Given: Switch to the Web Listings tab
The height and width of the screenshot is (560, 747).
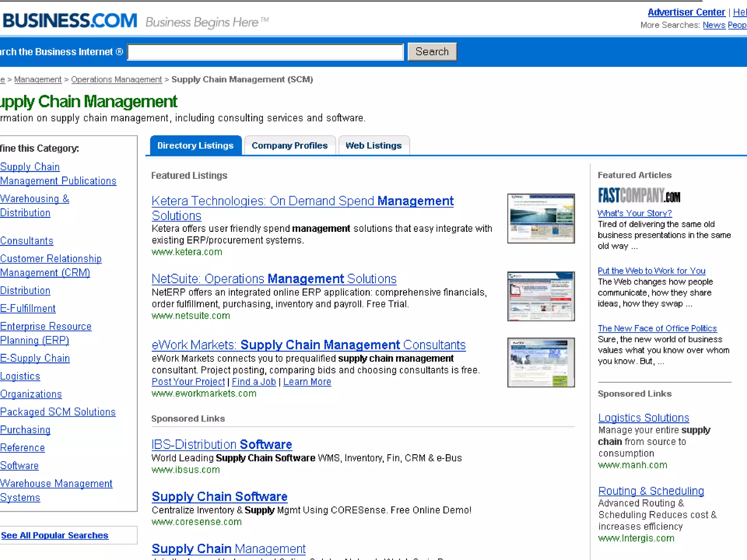Looking at the screenshot, I should pyautogui.click(x=373, y=145).
